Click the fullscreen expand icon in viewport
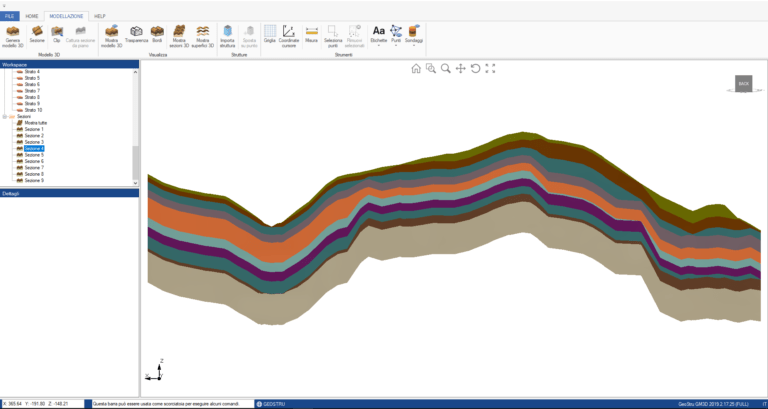The height and width of the screenshot is (409, 768). [x=490, y=68]
